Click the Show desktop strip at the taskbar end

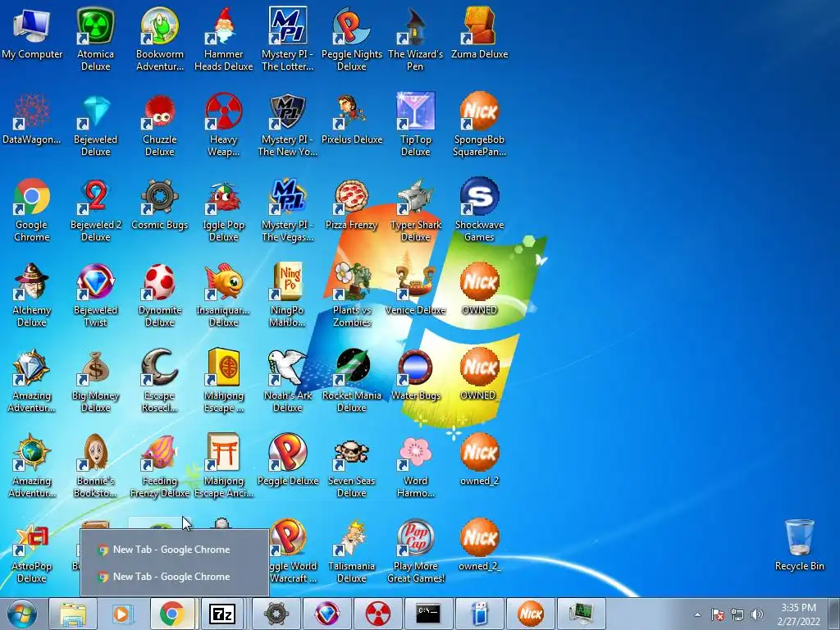[x=834, y=614]
